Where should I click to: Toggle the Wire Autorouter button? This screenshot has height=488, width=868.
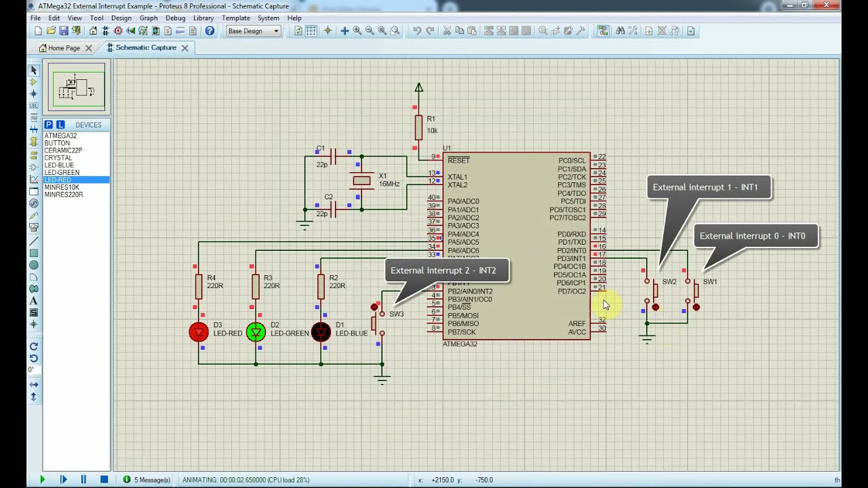click(x=603, y=31)
